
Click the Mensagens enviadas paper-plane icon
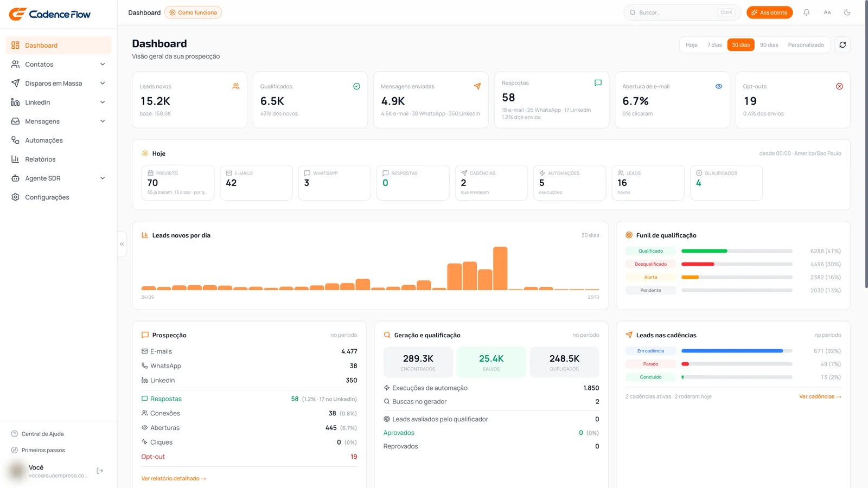click(x=477, y=86)
